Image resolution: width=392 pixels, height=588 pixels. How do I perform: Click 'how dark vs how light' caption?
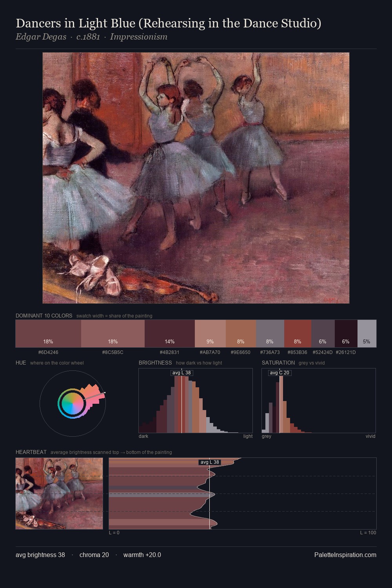[x=199, y=363]
